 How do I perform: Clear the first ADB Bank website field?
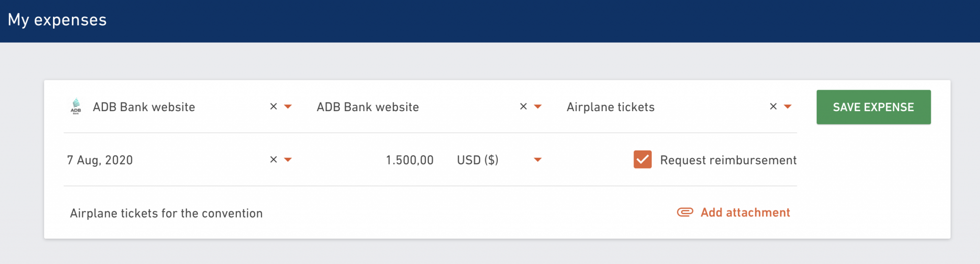click(x=274, y=106)
